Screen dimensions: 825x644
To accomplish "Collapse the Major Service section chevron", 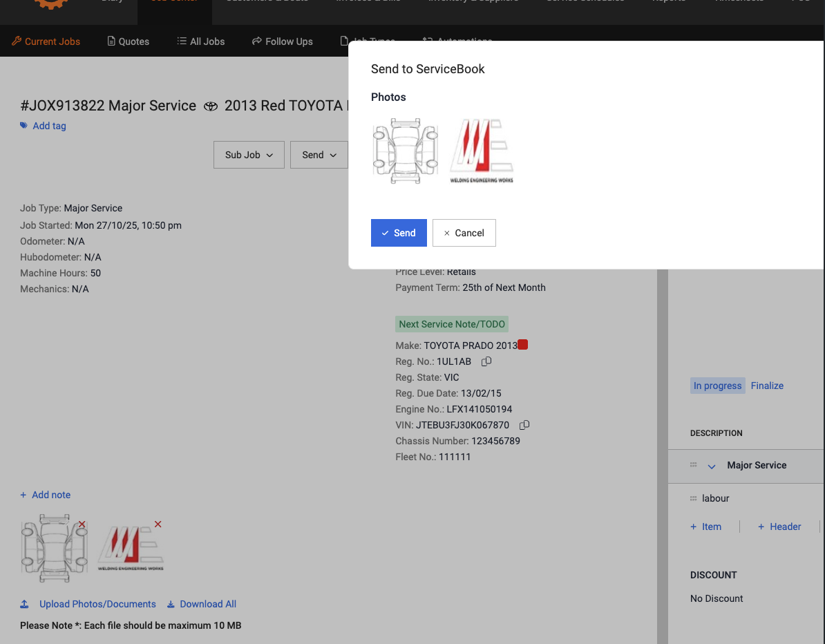I will [x=712, y=466].
